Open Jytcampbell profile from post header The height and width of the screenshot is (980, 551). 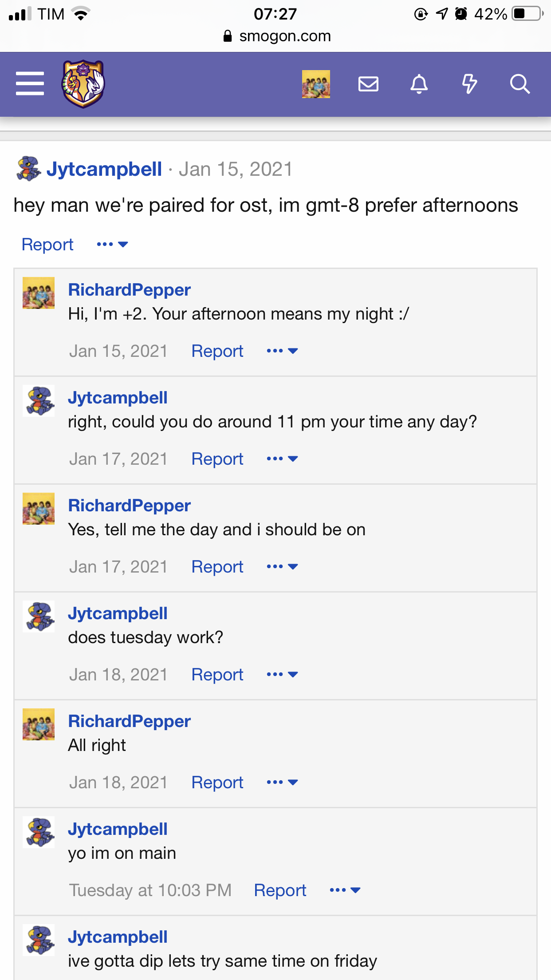pyautogui.click(x=104, y=169)
